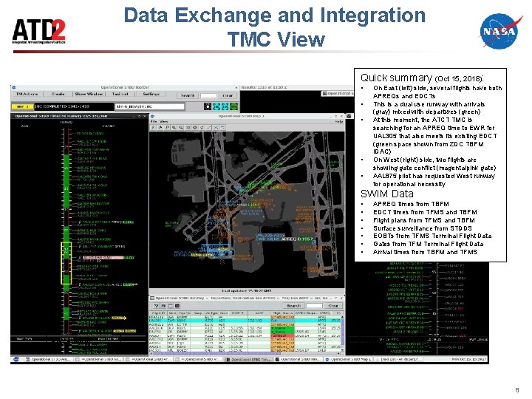The height and width of the screenshot is (399, 532).
Task: Click zoom out magnifier on map toolbar
Action: click(181, 128)
